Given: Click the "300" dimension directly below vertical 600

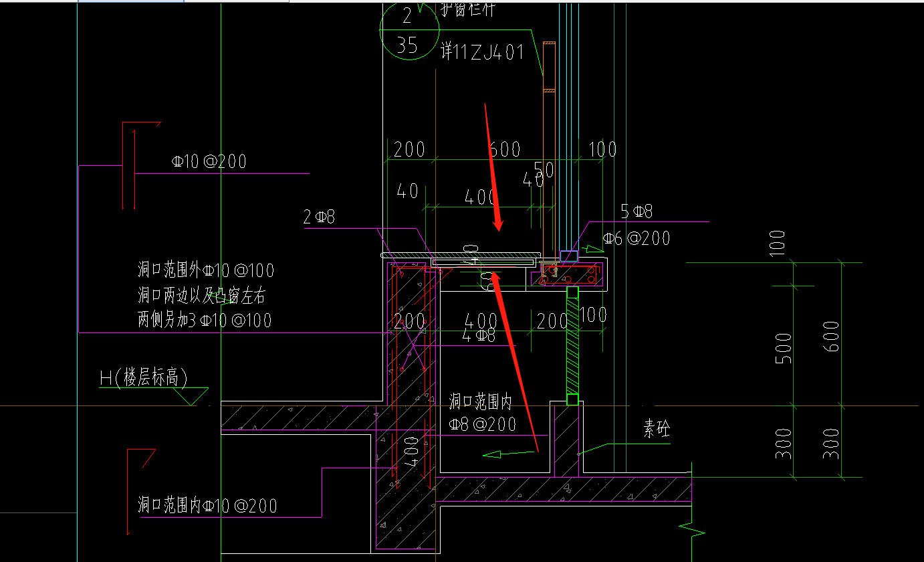Looking at the screenshot, I should pos(832,443).
